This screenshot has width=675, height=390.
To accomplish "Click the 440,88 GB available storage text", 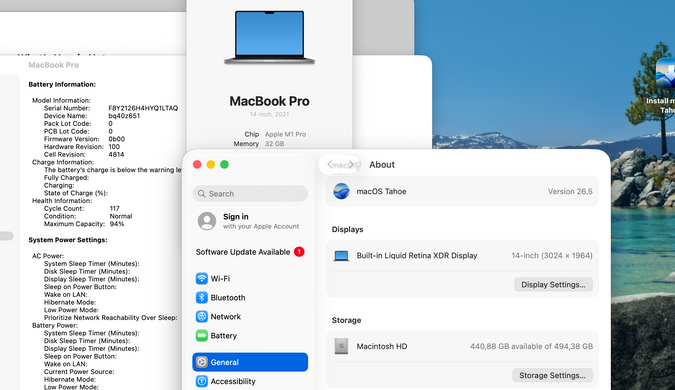I will pos(531,346).
